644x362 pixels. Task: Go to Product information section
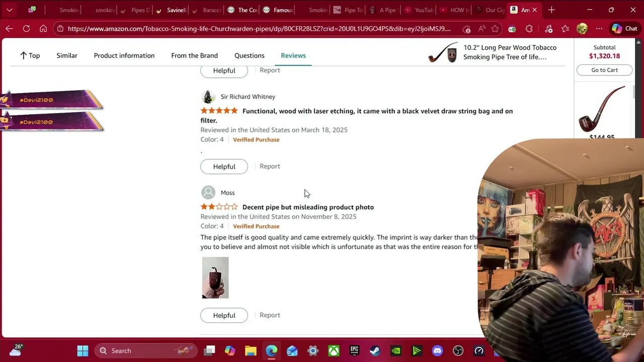tap(124, 55)
